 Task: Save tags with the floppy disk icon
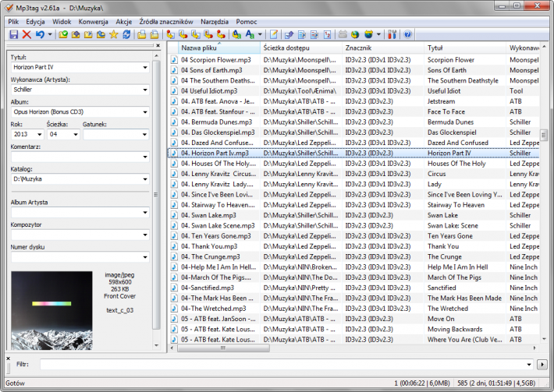13,34
